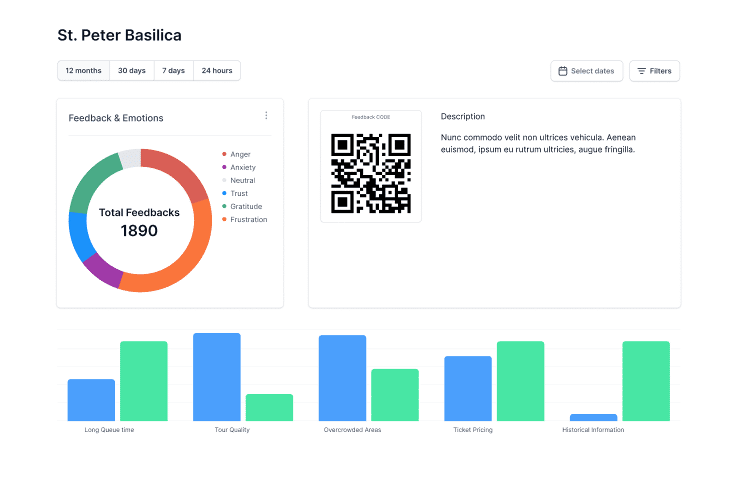Select the 24 hours range

point(217,71)
